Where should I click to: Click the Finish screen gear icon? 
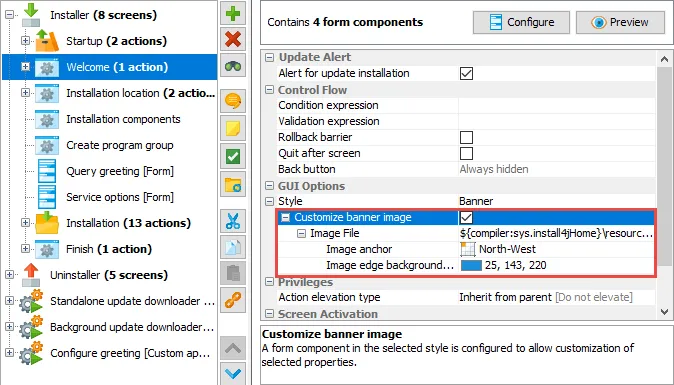[x=47, y=249]
